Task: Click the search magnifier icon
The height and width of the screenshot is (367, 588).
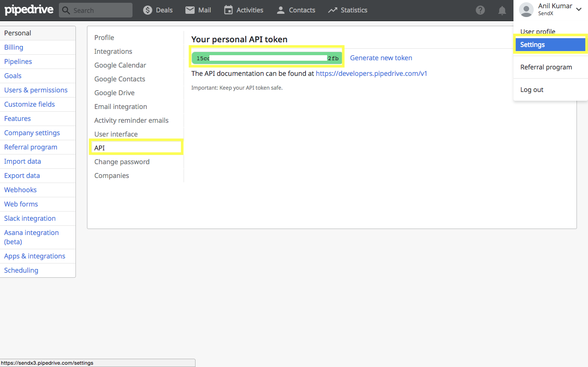Action: pyautogui.click(x=66, y=10)
